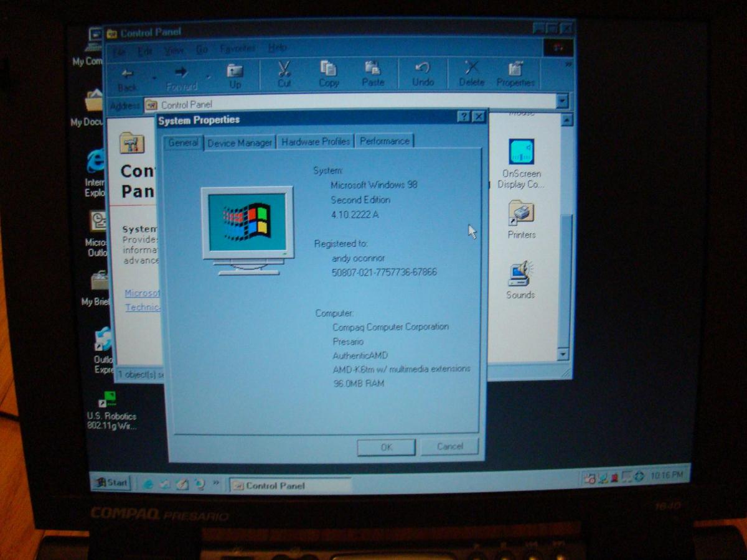Open the Go menu in Control Panel
747x560 pixels.
coord(202,49)
